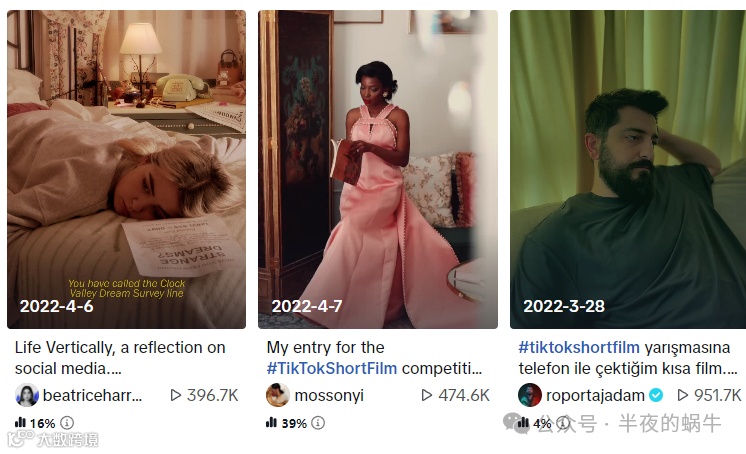Visit the mossonyi username link
Viewport: 746px width, 454px height.
(329, 395)
